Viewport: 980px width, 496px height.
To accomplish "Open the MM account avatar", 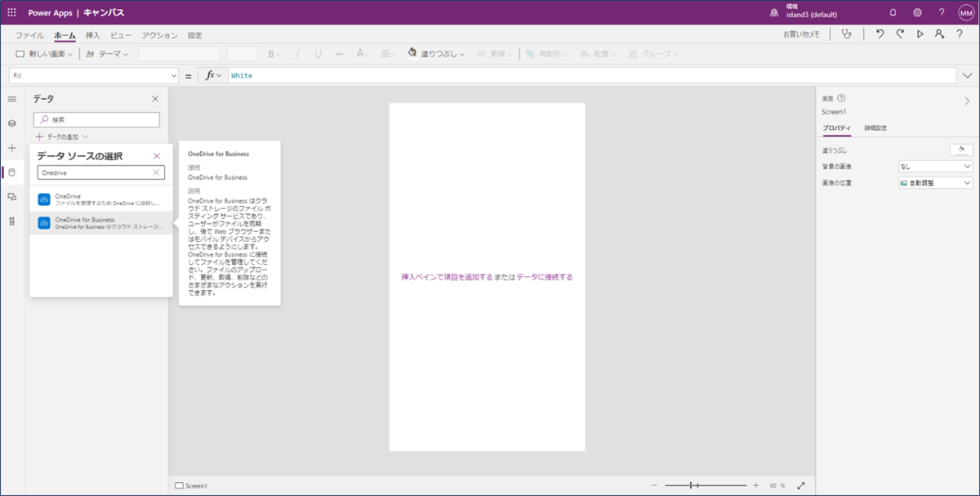I will (965, 13).
